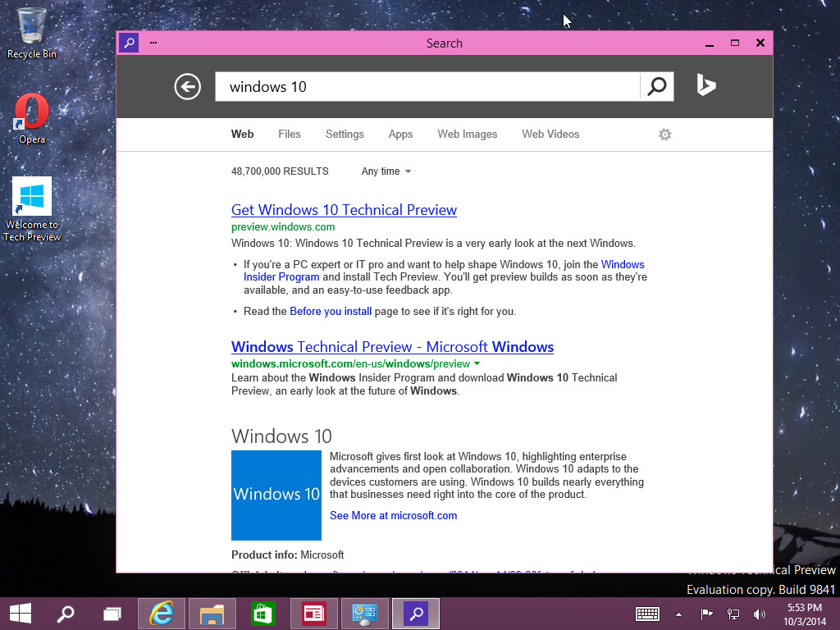Open the Before you install link
This screenshot has height=630, width=840.
point(331,311)
